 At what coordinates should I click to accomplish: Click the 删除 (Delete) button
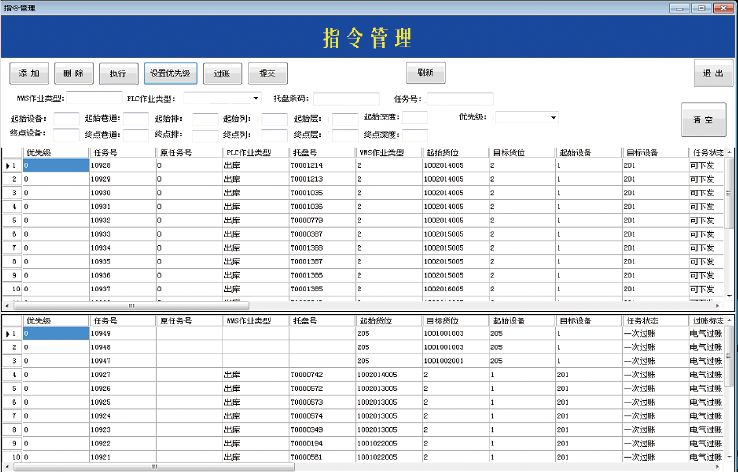click(73, 73)
